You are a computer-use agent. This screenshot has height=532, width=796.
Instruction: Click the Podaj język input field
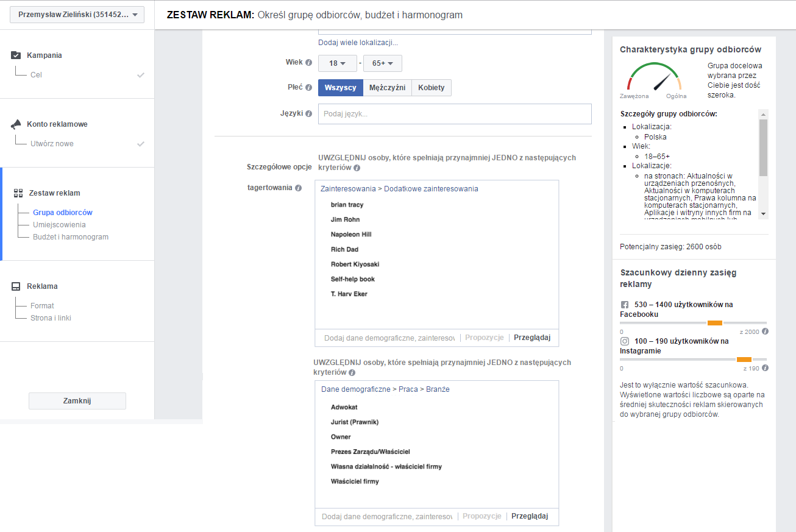(x=453, y=113)
